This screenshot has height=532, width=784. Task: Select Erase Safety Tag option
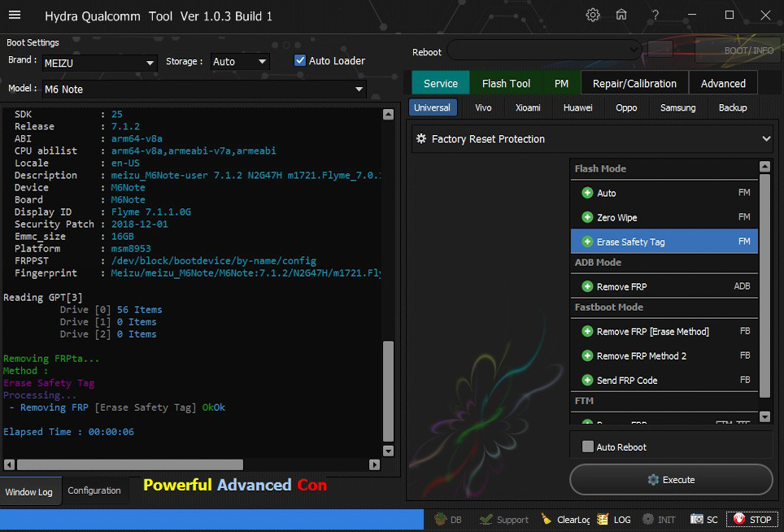pyautogui.click(x=664, y=242)
